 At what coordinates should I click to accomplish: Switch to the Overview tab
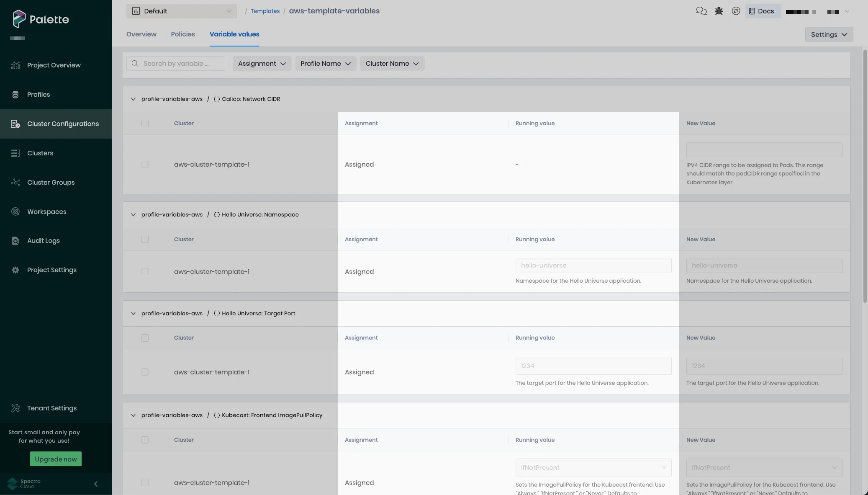pyautogui.click(x=141, y=34)
